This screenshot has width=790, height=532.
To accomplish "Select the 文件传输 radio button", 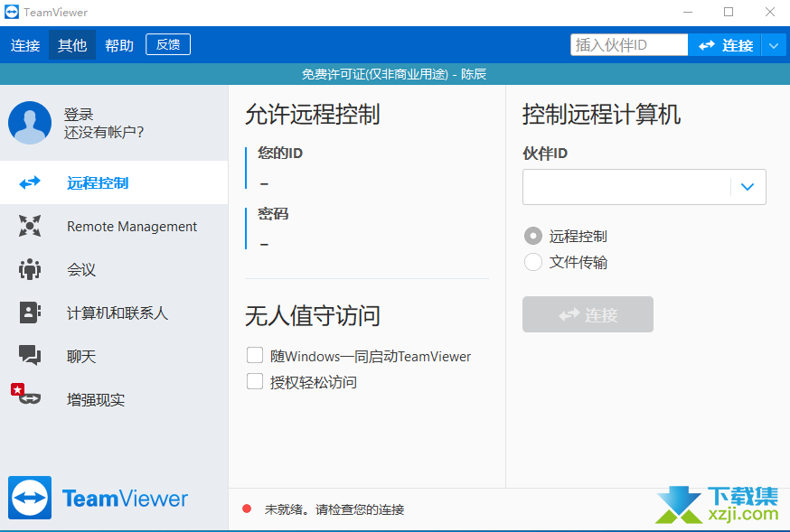I will click(533, 262).
